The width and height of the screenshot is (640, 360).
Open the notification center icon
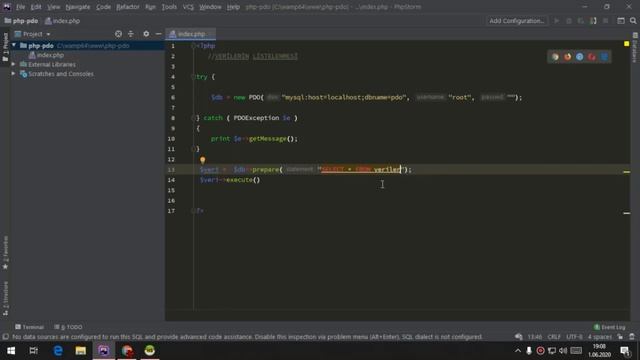(x=625, y=351)
